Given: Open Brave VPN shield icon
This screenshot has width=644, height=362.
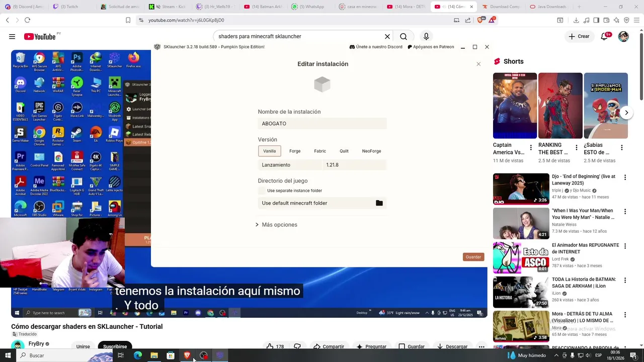Looking at the screenshot, I should point(626,20).
